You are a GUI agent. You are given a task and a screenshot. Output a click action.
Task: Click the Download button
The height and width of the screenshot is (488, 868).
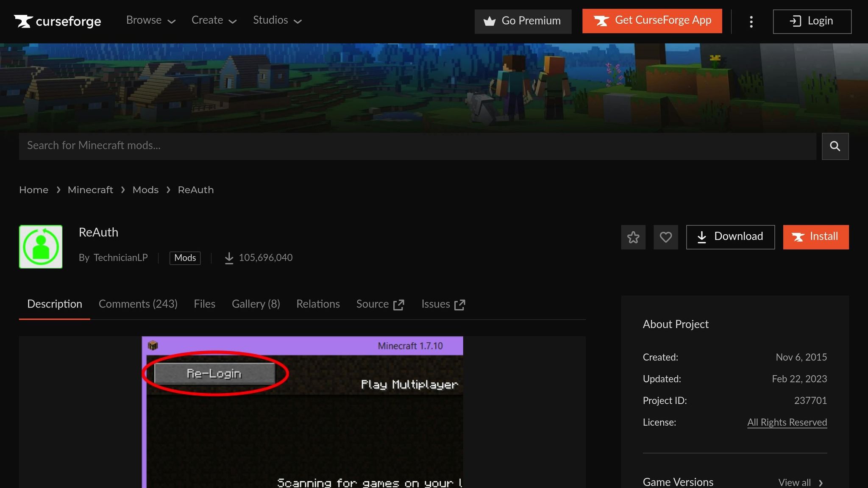pos(730,237)
